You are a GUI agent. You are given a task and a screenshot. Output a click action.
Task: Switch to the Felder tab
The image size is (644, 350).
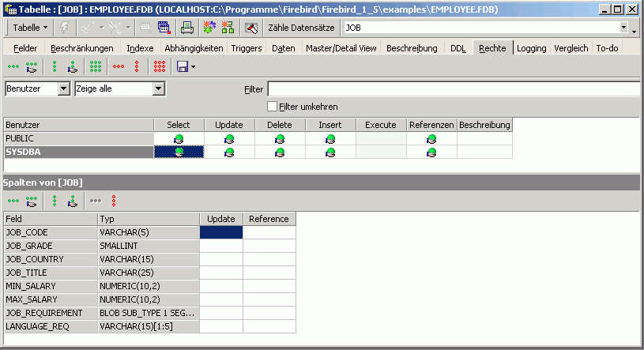(25, 48)
